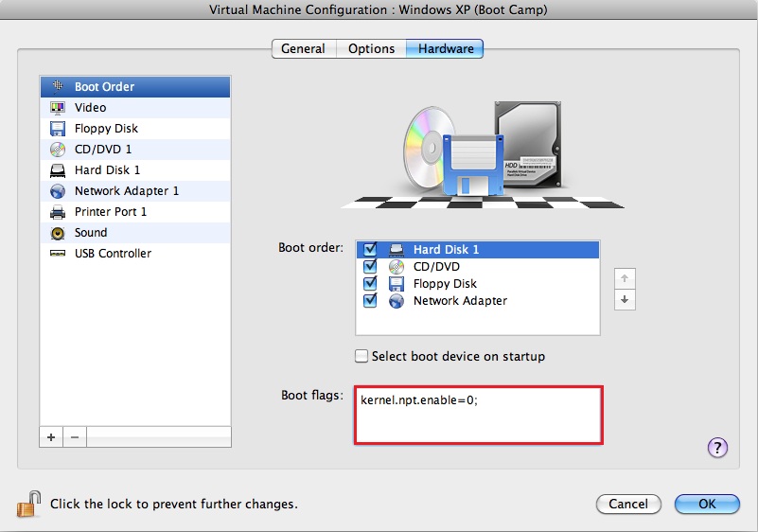The height and width of the screenshot is (532, 758).
Task: Select Hard Disk 1 row text in boot order
Action: click(447, 250)
